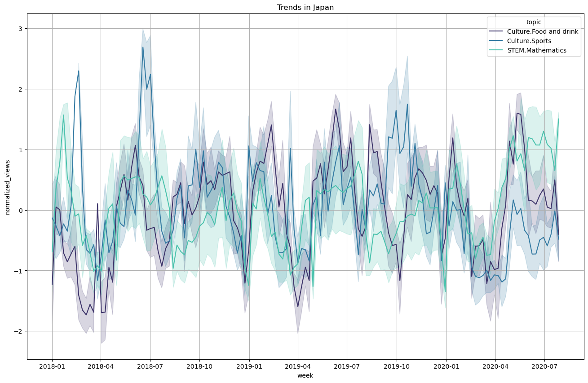Click the y-axis label 'normalized_views'
Viewport: 588px width, 383px height.
click(x=8, y=187)
